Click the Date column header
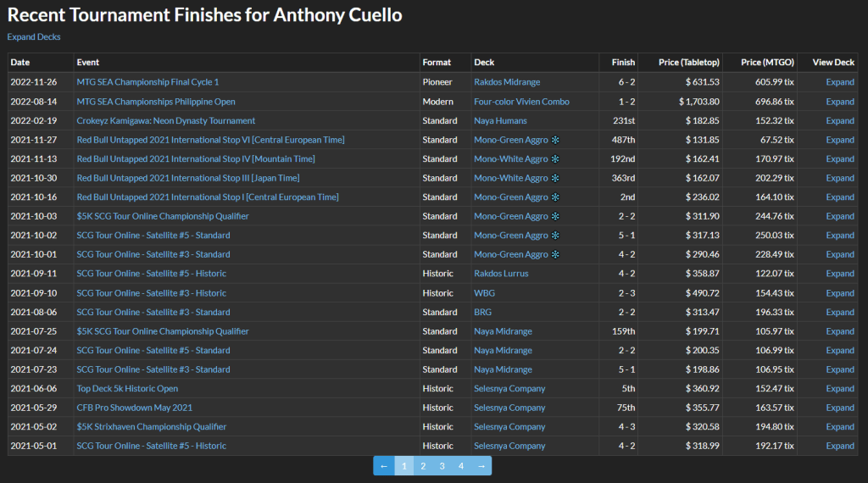 pos(20,62)
